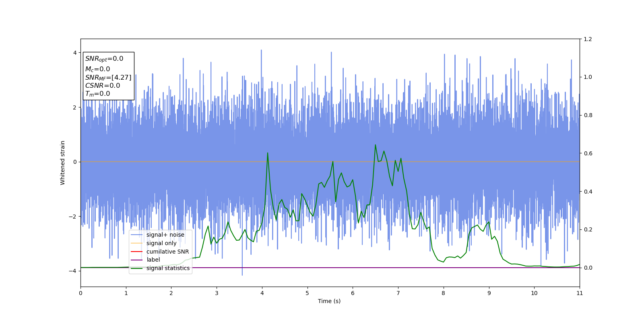Click the x-axis tick label 11
The image size is (644, 322).
(x=580, y=293)
